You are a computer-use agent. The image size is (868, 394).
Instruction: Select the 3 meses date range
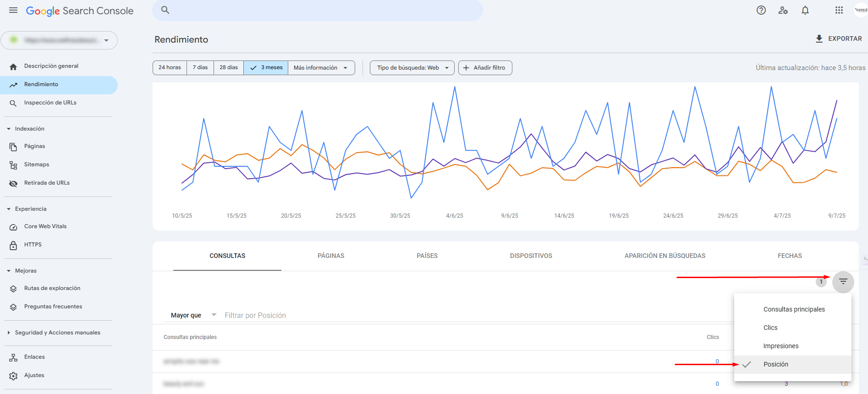point(266,68)
